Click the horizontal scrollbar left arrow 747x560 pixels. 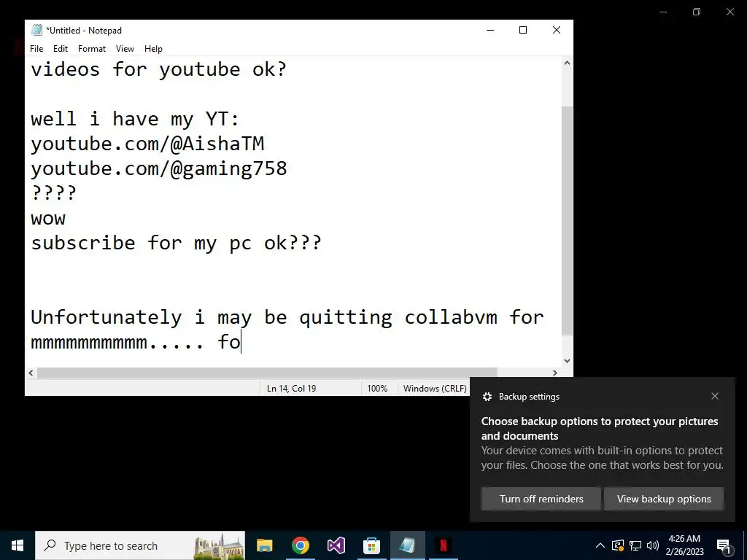coord(31,373)
